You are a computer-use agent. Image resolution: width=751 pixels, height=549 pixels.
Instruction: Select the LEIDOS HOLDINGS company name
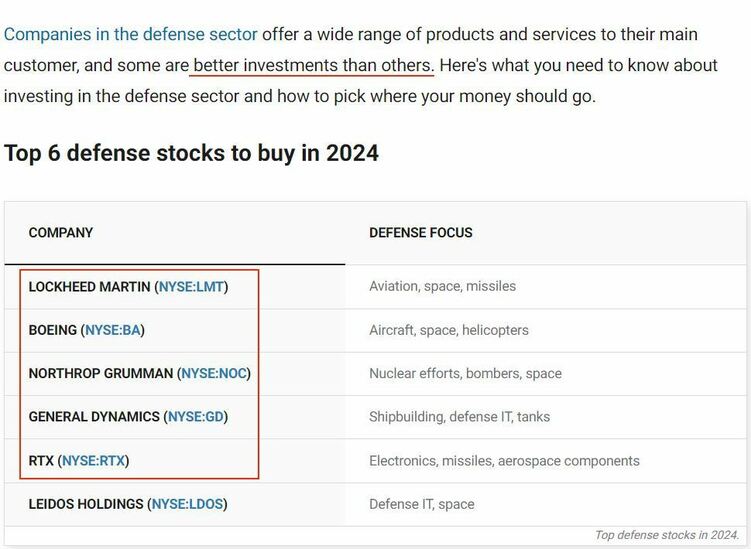tap(86, 504)
